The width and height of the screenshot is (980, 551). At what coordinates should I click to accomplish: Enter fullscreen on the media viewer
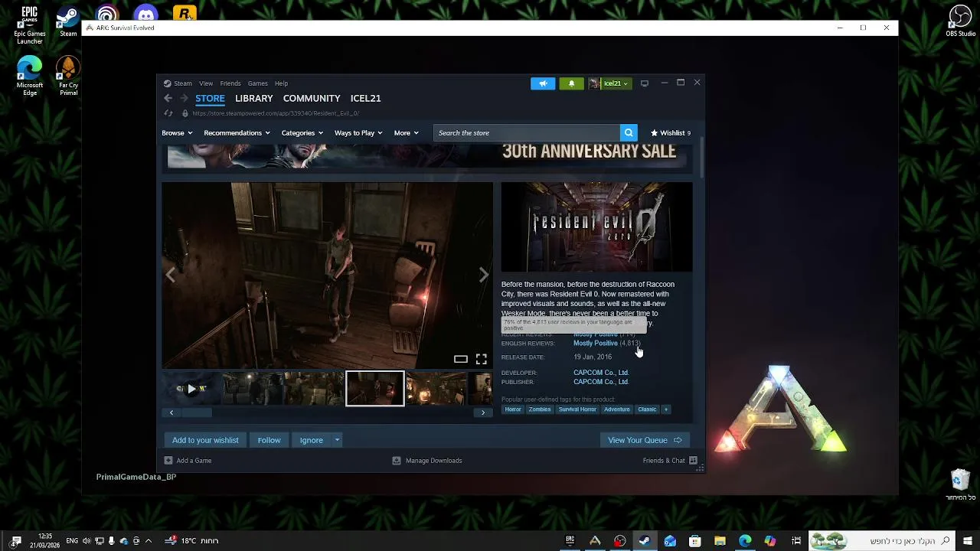coord(481,359)
